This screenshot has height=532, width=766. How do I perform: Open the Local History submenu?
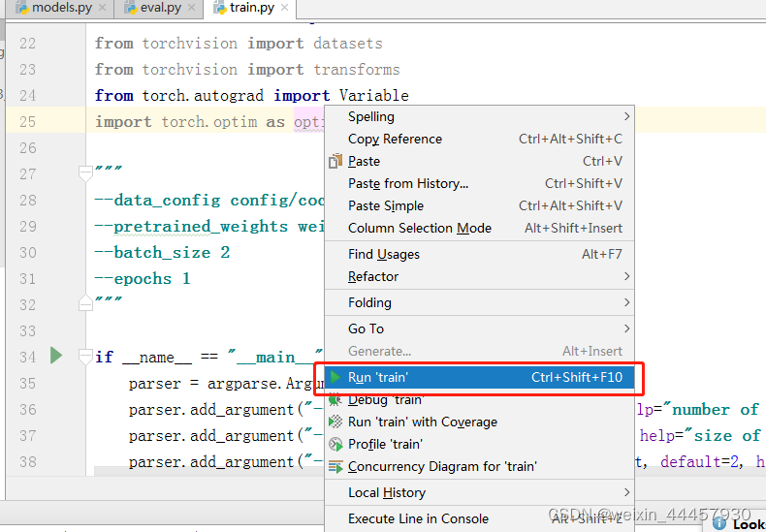click(479, 493)
